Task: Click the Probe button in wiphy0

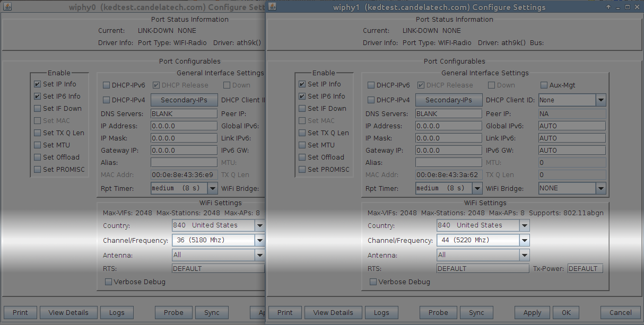Action: click(173, 312)
